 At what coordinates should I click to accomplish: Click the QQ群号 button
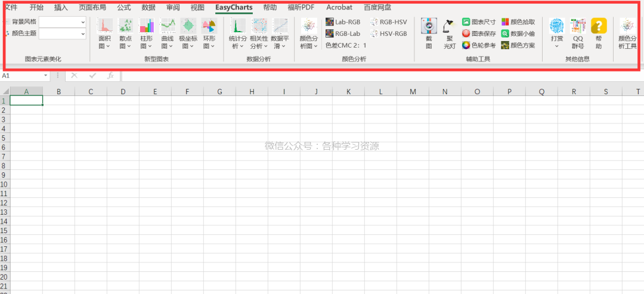coord(578,33)
